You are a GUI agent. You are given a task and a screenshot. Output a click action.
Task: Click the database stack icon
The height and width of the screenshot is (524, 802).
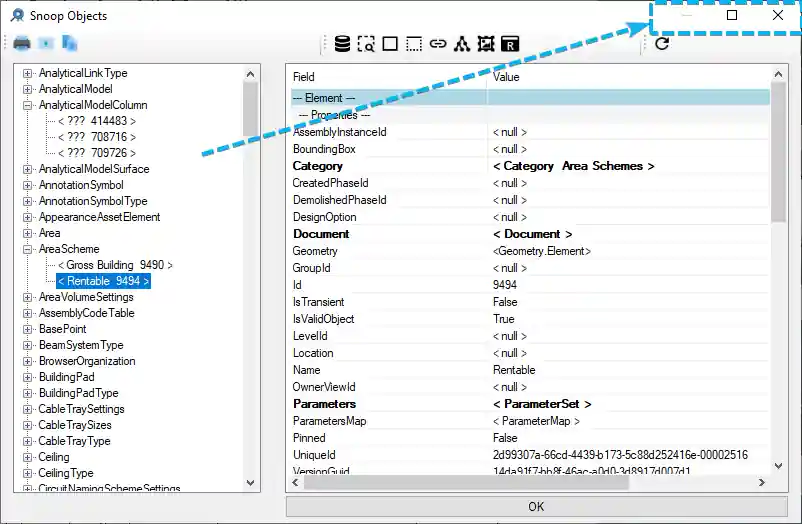point(342,44)
